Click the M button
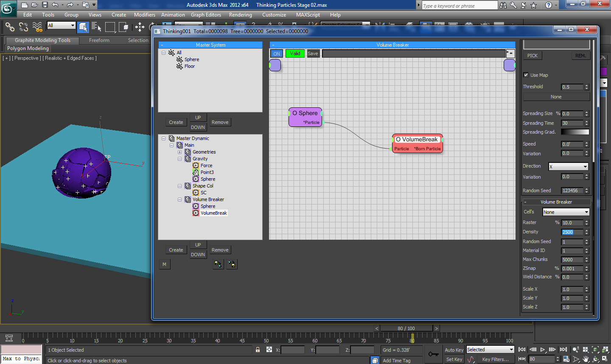Screen dimensions: 611x364 [164, 264]
